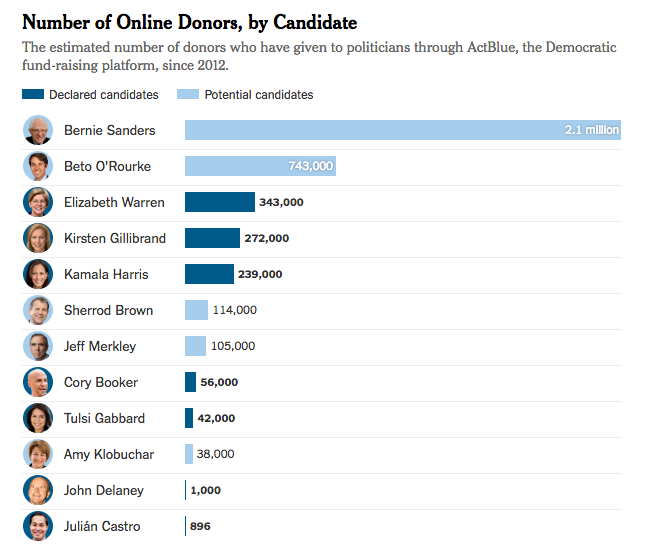Click Bernie Sanders' portrait photo

click(38, 130)
